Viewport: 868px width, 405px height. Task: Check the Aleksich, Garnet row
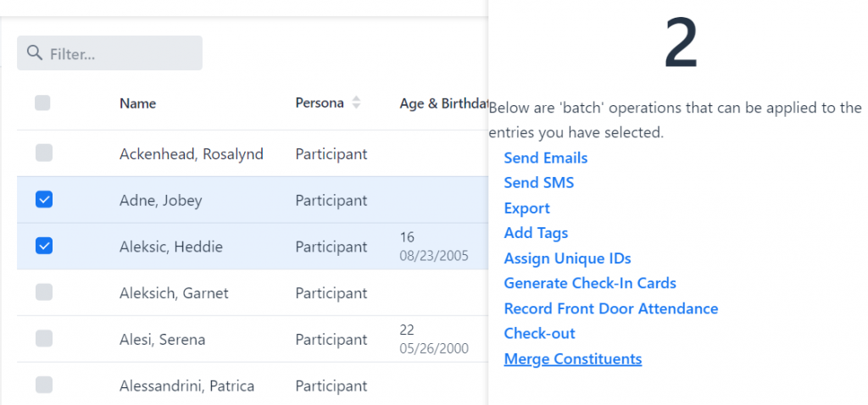point(44,292)
